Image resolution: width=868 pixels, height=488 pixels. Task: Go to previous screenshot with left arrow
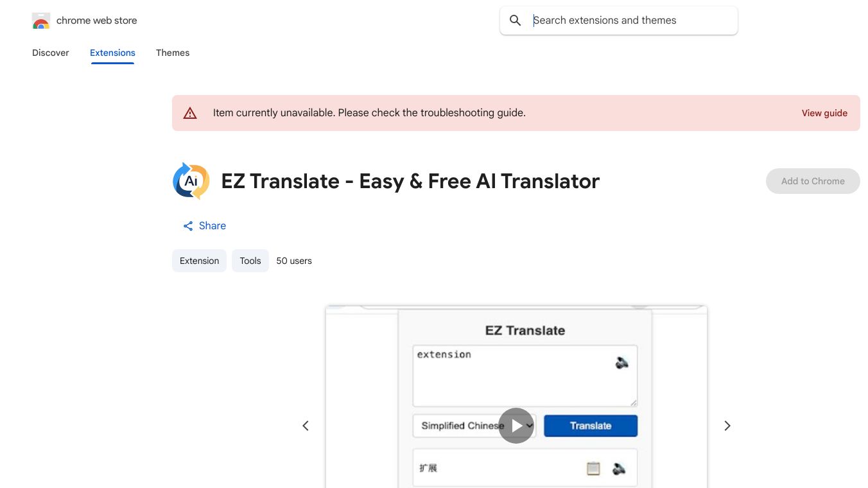pyautogui.click(x=306, y=426)
